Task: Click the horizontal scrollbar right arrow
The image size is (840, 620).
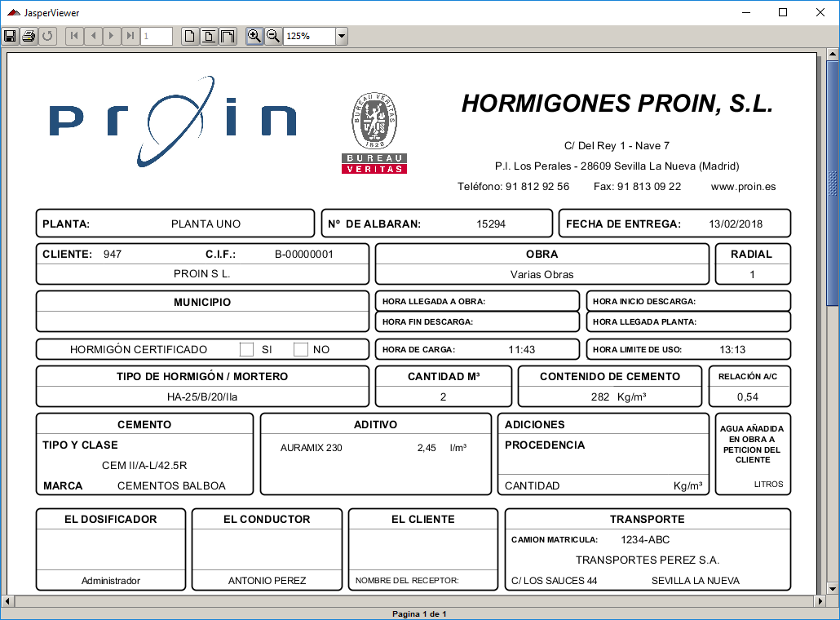Action: [x=821, y=601]
